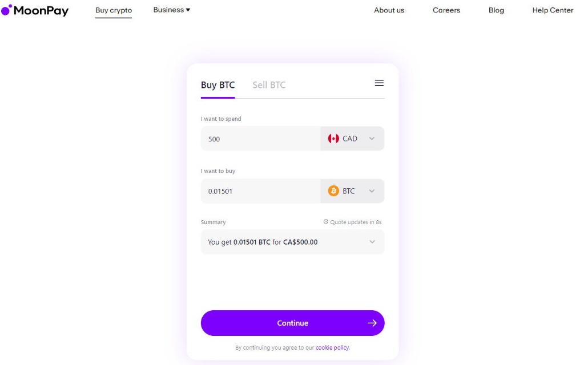Click the Canadian flag currency icon
Screen dimensions: 588x365
(334, 138)
